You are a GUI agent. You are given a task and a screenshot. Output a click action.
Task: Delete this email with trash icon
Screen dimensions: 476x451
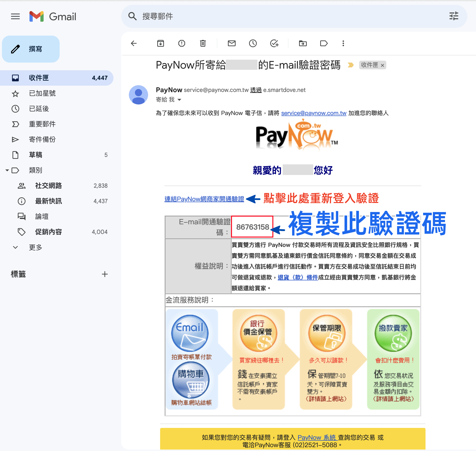(x=203, y=43)
